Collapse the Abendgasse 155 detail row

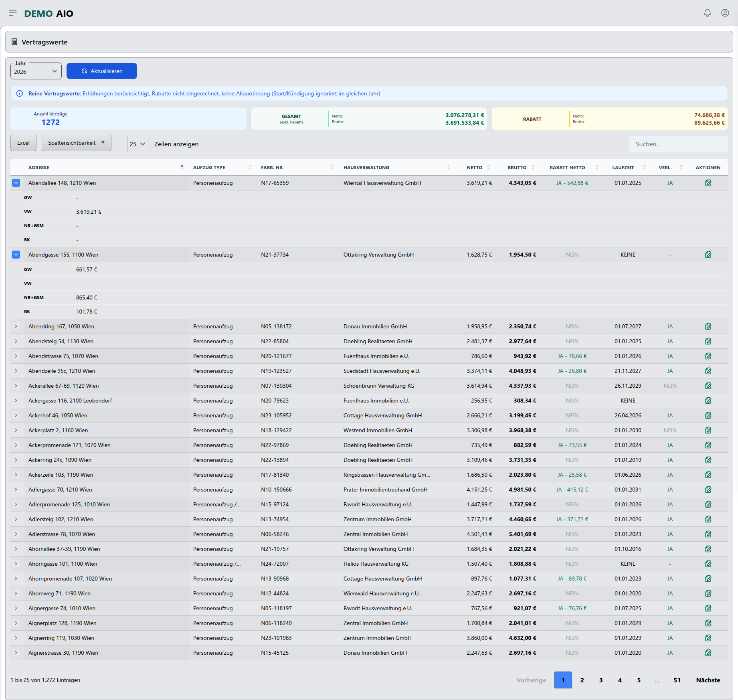coord(16,255)
